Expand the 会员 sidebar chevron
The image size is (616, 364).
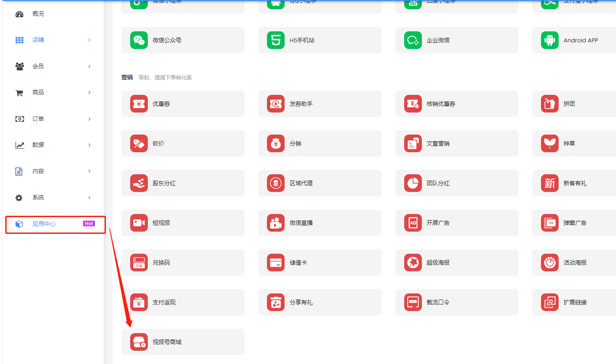(89, 66)
